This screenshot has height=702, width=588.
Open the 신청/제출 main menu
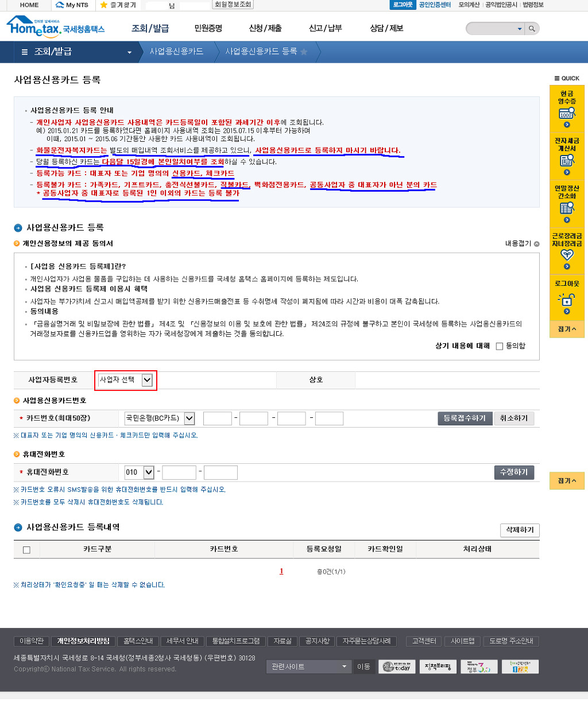[265, 28]
